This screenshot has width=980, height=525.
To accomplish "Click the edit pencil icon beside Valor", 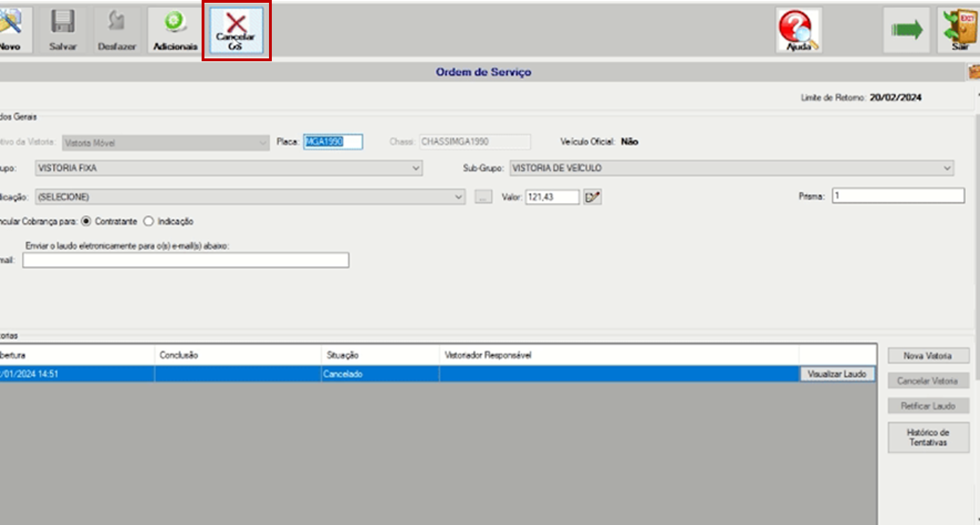I will [592, 197].
